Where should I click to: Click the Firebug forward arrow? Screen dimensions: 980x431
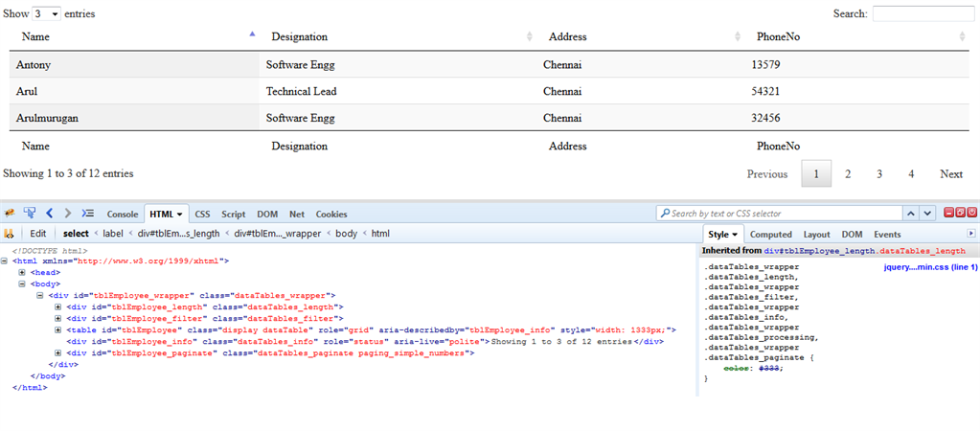(x=67, y=214)
